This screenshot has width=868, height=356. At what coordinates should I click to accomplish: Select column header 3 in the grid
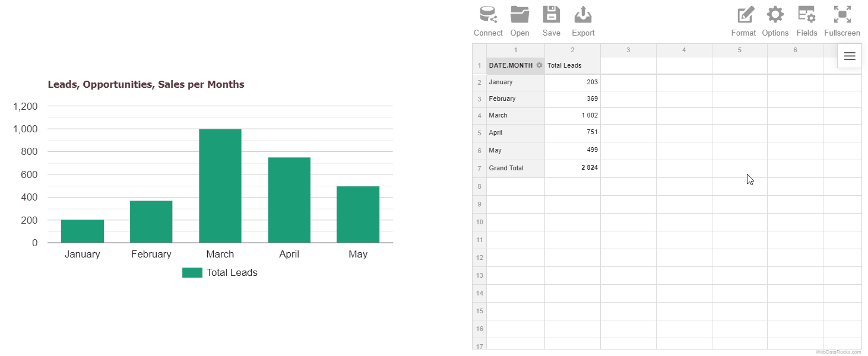click(628, 50)
